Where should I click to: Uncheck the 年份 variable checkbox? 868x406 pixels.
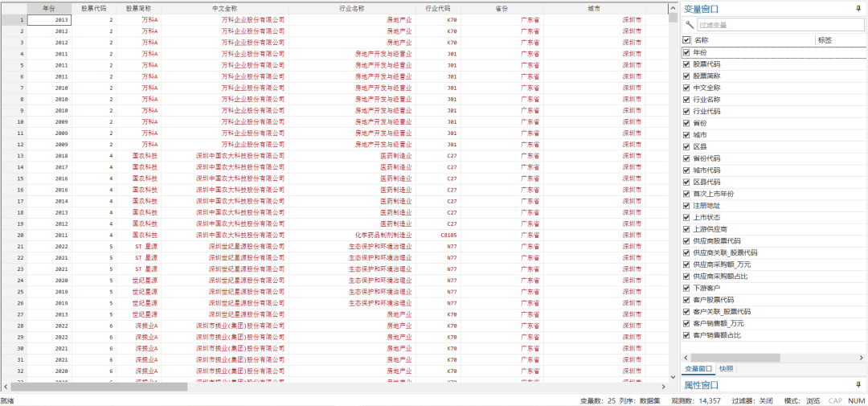point(686,52)
